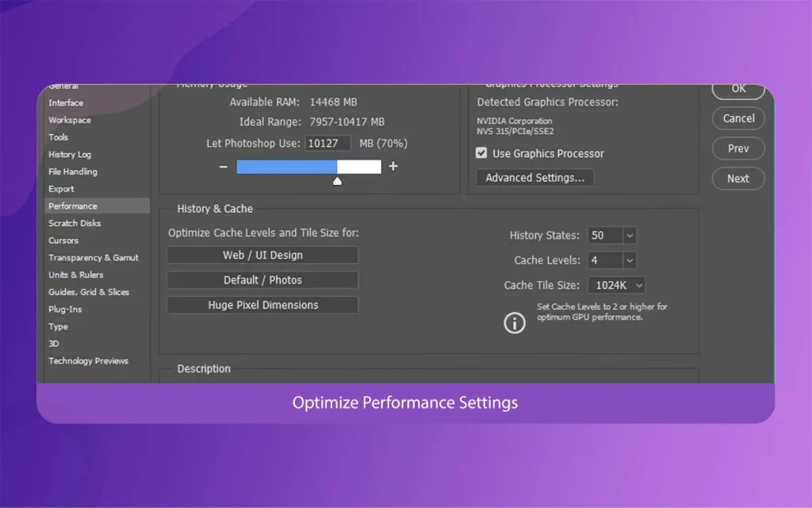
Task: Select Technology Previews category
Action: point(88,361)
